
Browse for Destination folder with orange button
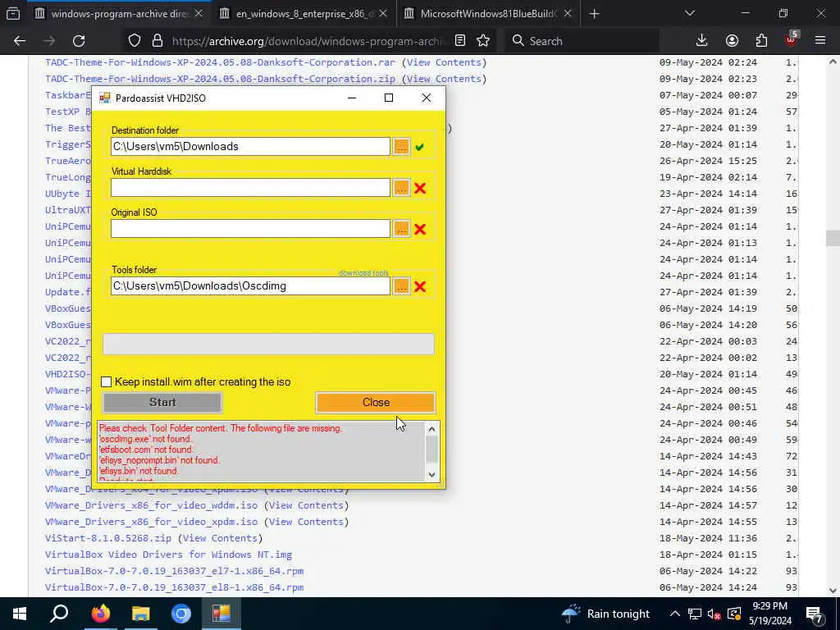click(401, 146)
